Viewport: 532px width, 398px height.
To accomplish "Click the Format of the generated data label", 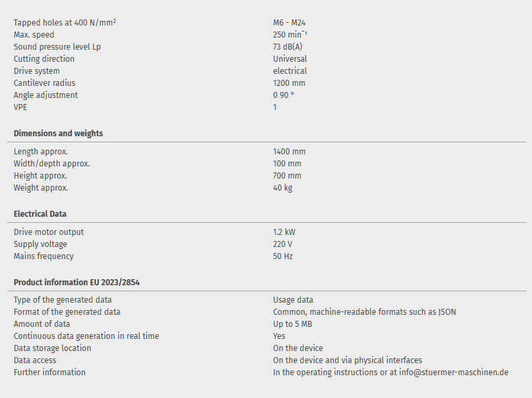I will tap(67, 312).
